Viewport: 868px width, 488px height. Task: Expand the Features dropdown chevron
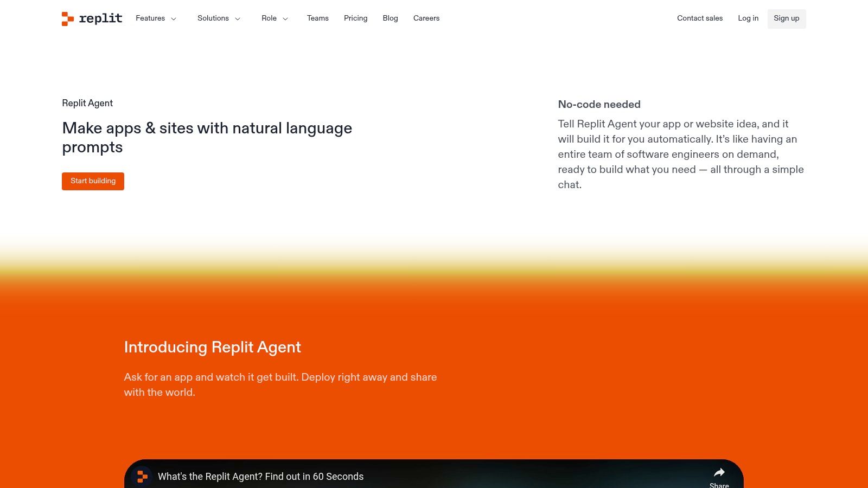[174, 19]
